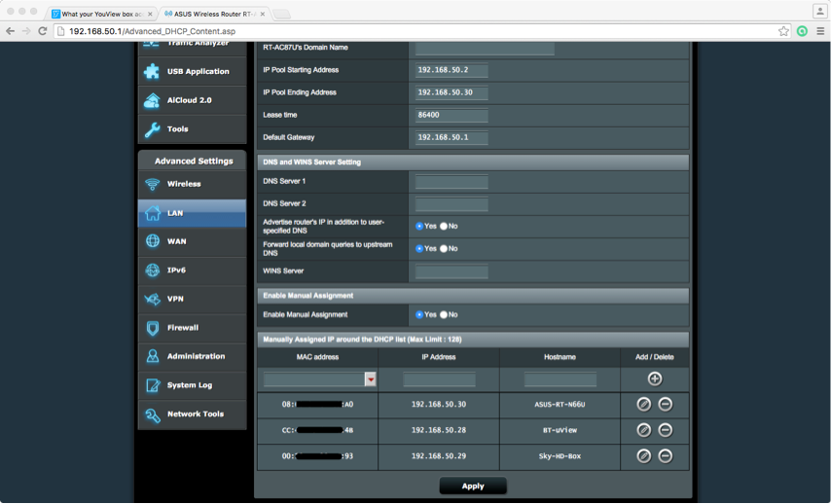This screenshot has height=504, width=831.
Task: Click the new Hostname input field
Action: click(x=560, y=379)
